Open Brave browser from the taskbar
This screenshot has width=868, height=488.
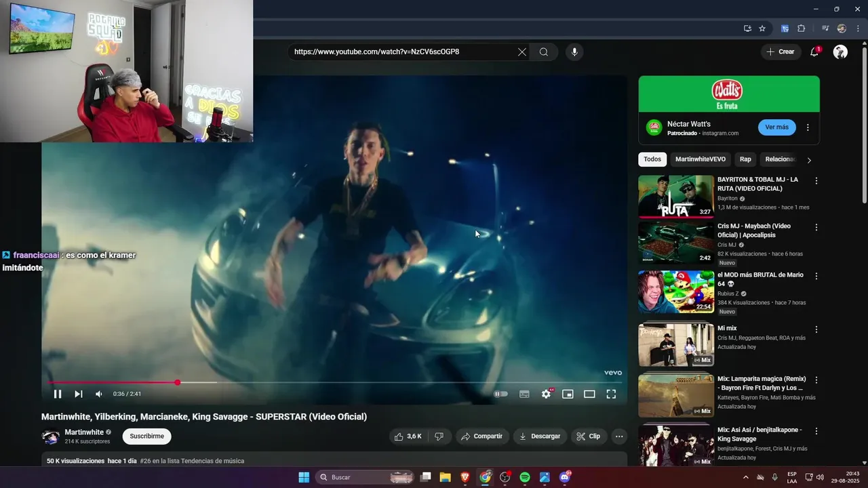[x=465, y=477]
